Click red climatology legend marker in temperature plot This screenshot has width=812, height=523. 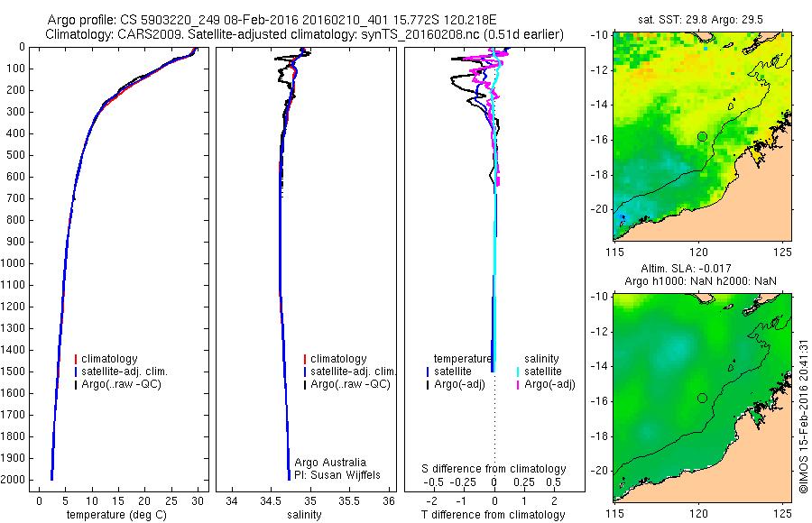[x=76, y=359]
